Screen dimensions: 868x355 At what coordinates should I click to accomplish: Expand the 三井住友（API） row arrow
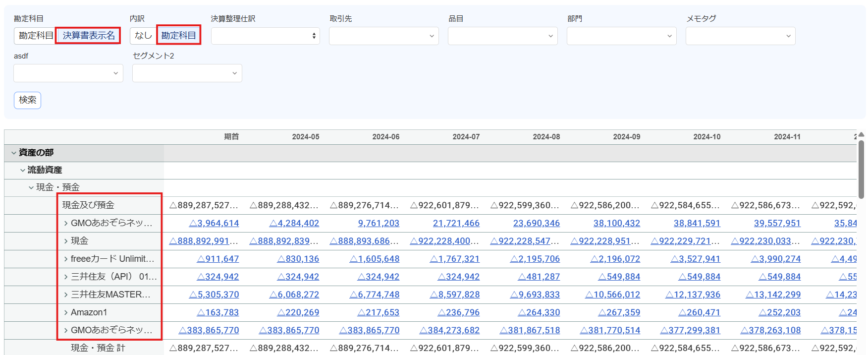[66, 277]
